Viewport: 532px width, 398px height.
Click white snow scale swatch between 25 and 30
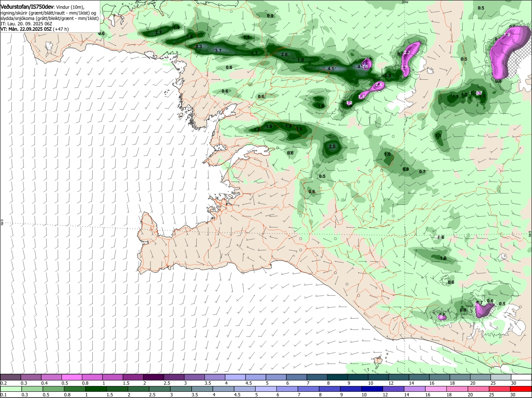pyautogui.click(x=501, y=377)
